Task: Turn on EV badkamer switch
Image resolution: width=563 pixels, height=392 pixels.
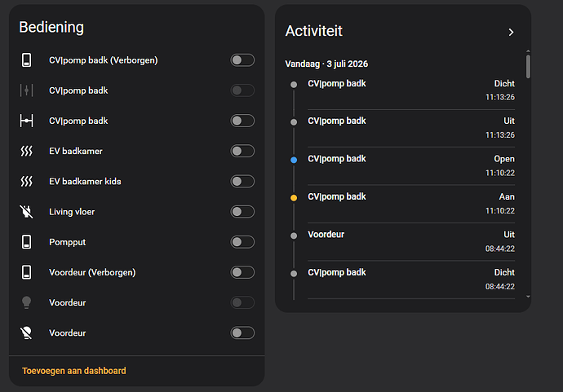Action: [242, 151]
